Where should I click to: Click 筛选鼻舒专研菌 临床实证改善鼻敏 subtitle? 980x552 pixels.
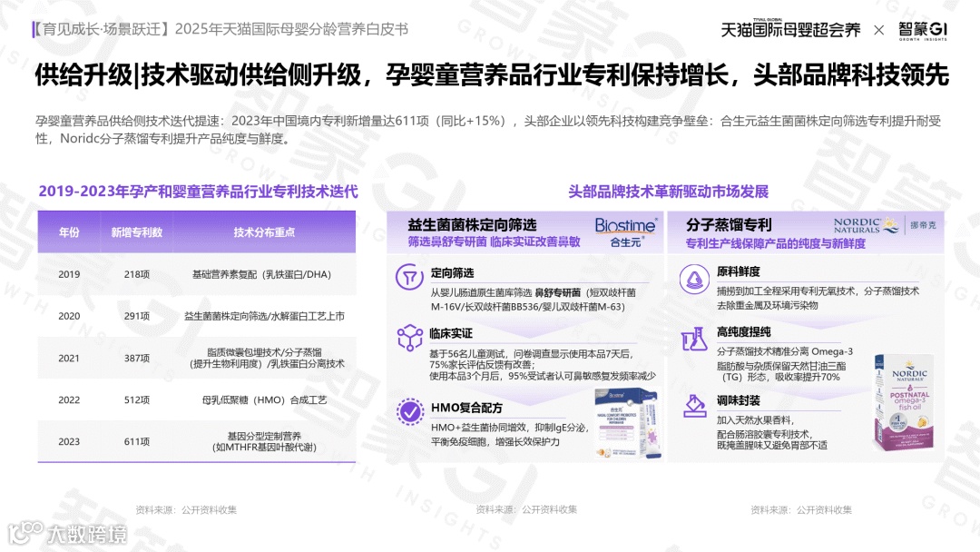point(495,241)
